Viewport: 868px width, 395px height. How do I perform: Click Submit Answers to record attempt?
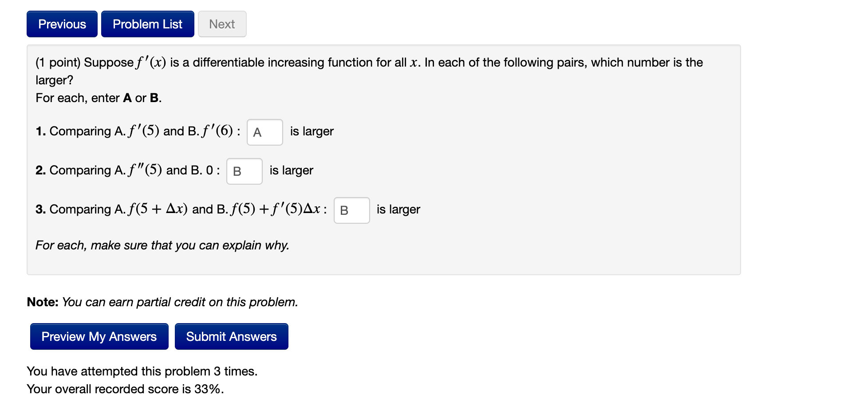[x=231, y=336]
